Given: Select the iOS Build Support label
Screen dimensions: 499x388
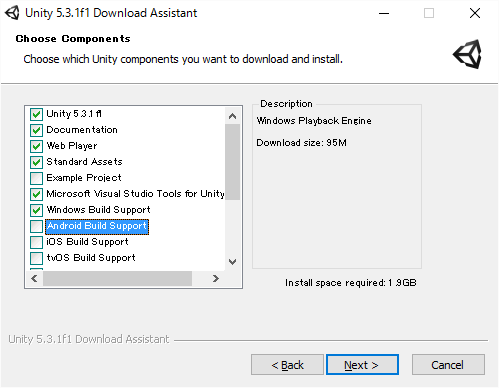Looking at the screenshot, I should (x=87, y=242).
